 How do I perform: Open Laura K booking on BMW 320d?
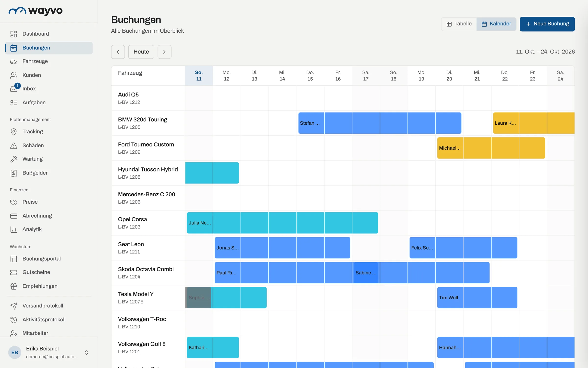(534, 123)
